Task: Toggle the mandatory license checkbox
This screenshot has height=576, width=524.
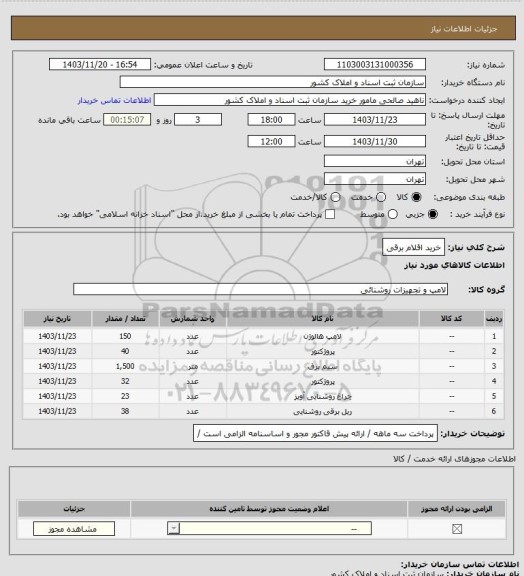Action: coord(457,529)
